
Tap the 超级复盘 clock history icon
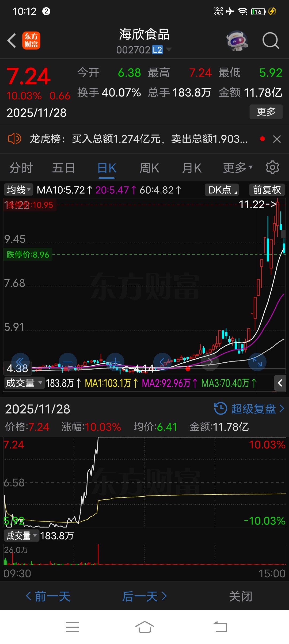[x=220, y=408]
